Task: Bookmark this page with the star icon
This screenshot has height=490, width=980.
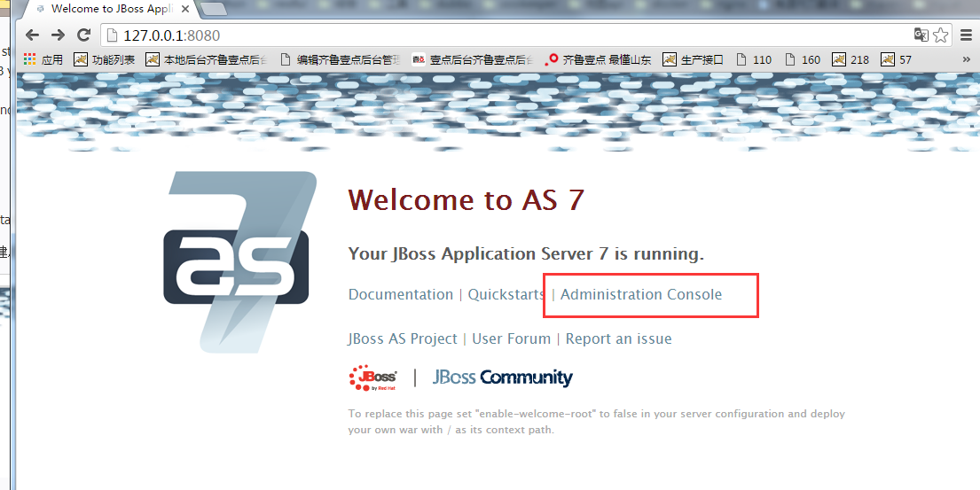Action: 941,35
